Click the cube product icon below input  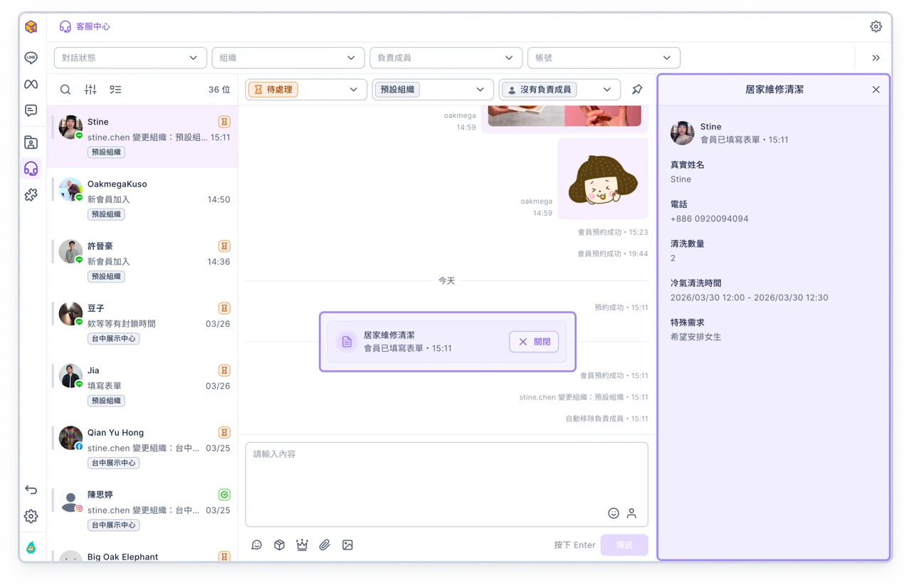point(280,545)
